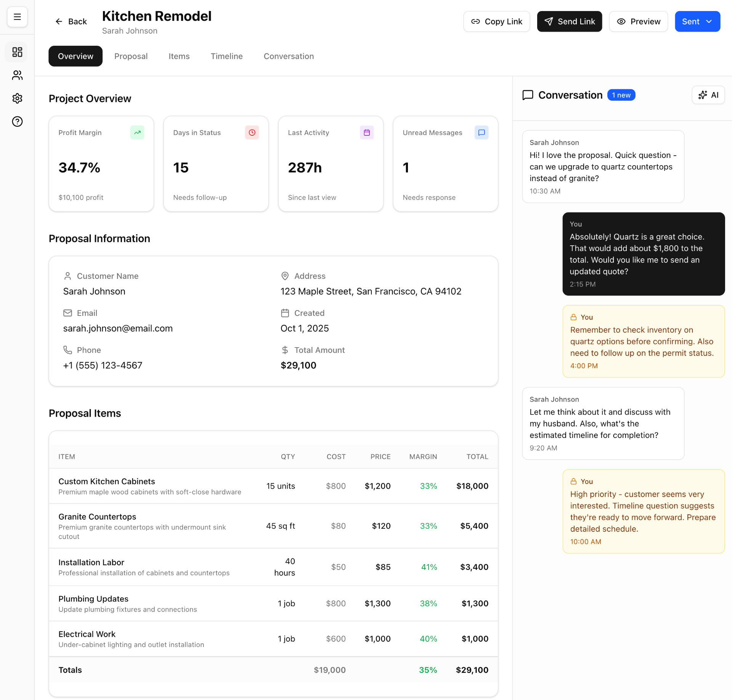Switch to the Timeline tab

tap(226, 56)
